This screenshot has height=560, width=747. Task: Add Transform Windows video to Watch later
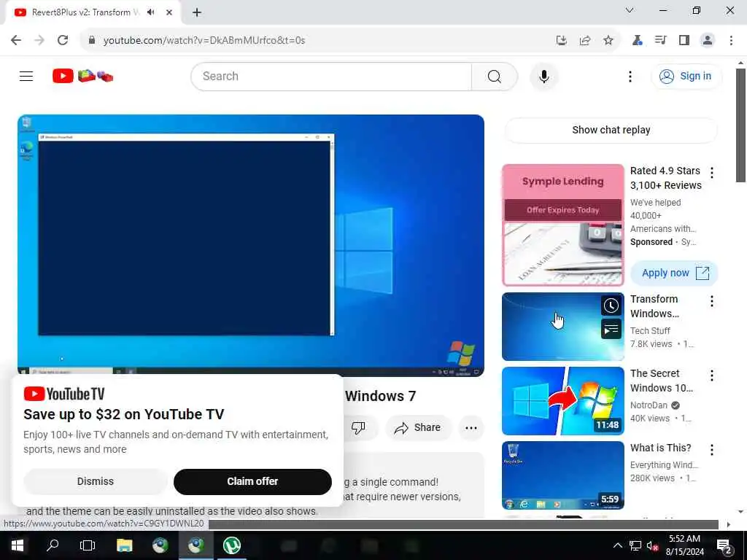611,306
